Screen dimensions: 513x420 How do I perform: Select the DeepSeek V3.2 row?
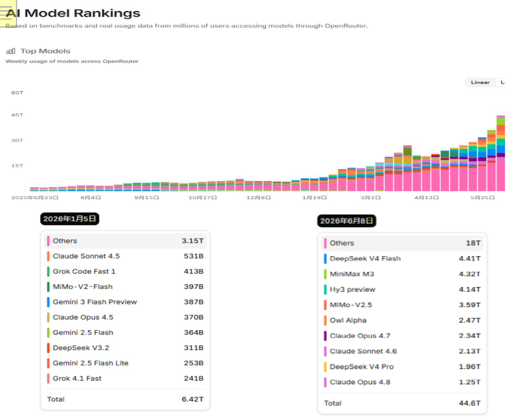(125, 348)
